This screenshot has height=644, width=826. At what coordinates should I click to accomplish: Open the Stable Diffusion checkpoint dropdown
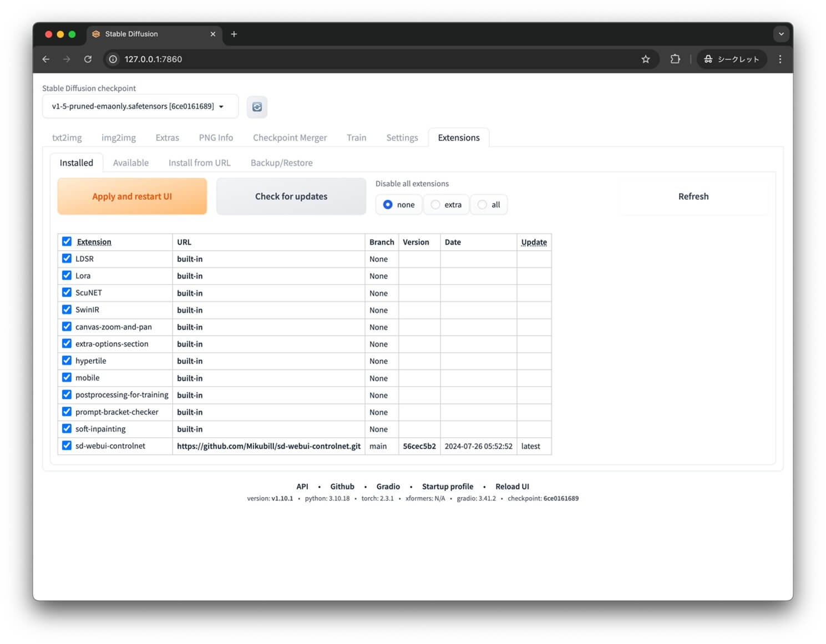pyautogui.click(x=140, y=106)
